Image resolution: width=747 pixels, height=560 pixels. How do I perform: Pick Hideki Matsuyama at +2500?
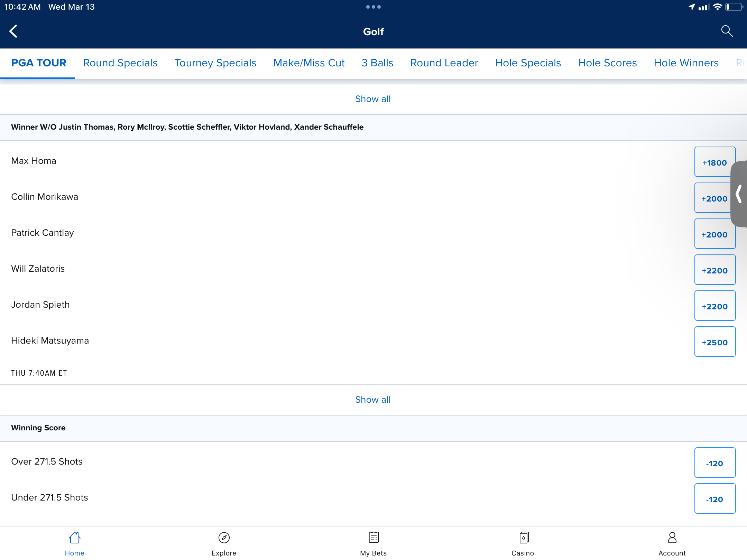[715, 342]
